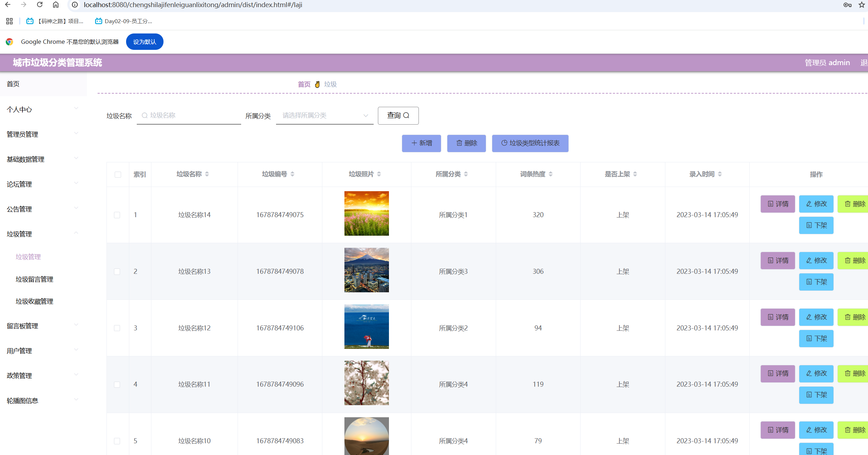
Task: Open the 所属分类 select dropdown
Action: (x=324, y=115)
